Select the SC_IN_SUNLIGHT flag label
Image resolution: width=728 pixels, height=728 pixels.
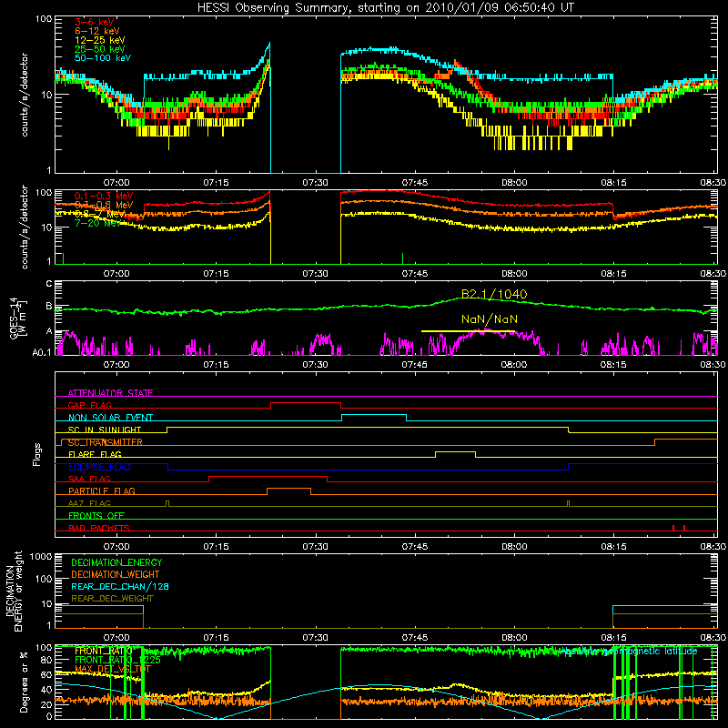pos(105,430)
